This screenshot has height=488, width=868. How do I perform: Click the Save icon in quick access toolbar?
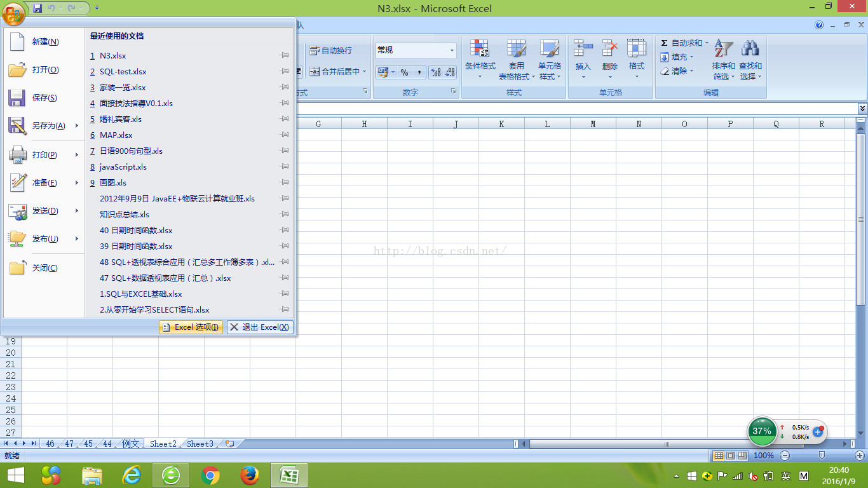tap(37, 8)
